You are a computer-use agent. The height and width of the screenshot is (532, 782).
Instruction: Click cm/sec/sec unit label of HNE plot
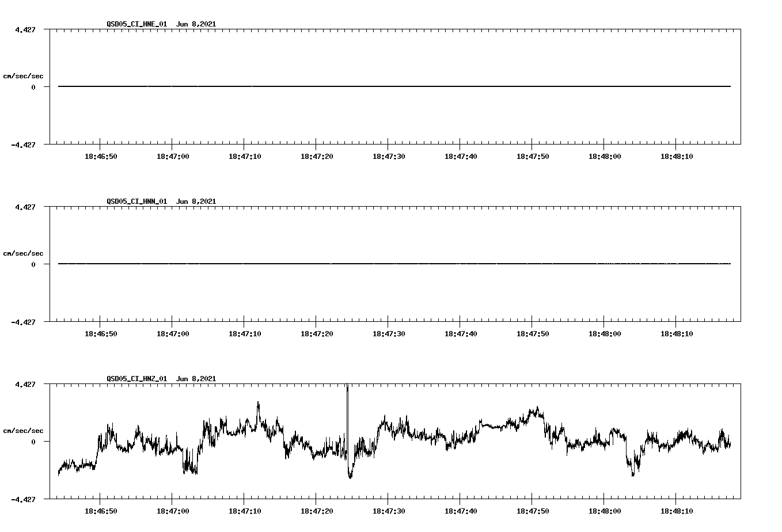click(23, 76)
